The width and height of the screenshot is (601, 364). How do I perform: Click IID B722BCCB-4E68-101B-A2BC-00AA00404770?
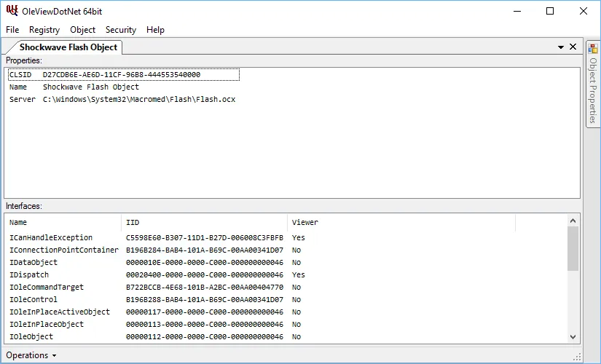[x=205, y=287]
